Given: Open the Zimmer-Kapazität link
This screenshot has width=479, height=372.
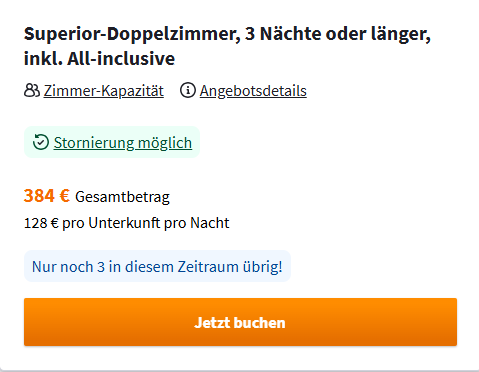Looking at the screenshot, I should pyautogui.click(x=104, y=91).
